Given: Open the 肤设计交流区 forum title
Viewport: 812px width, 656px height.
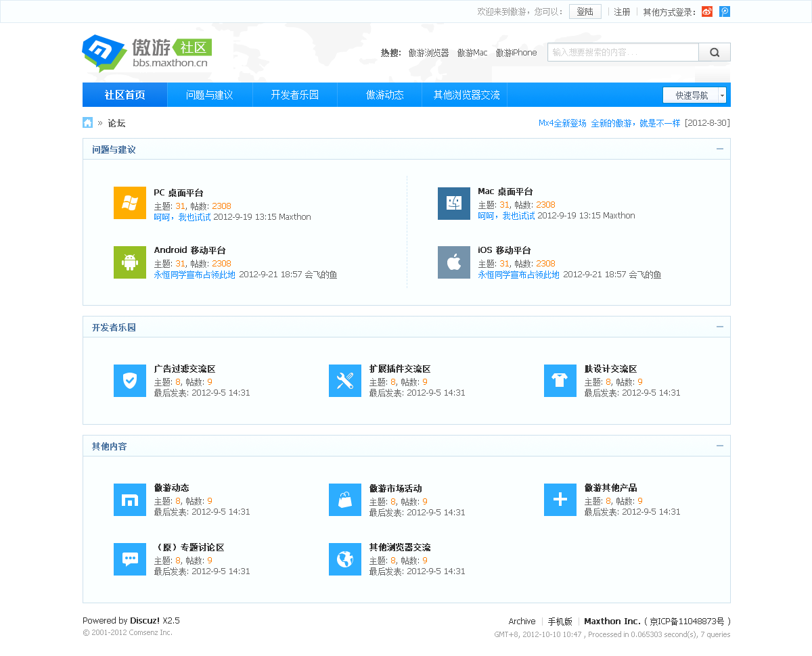Looking at the screenshot, I should pos(611,369).
